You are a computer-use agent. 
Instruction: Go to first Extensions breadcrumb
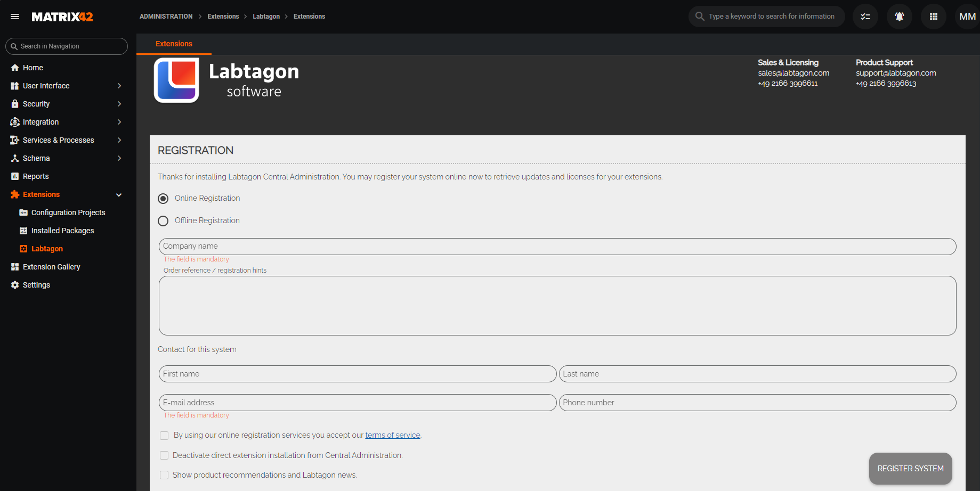223,17
